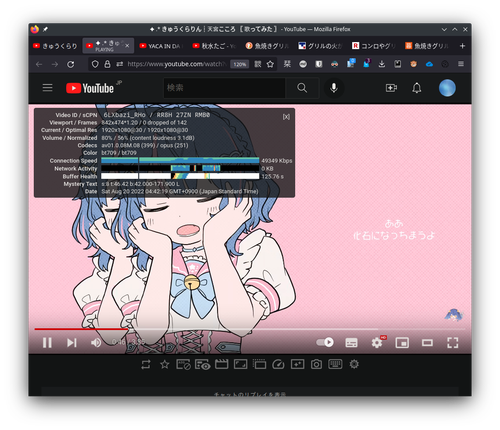Toggle the autoplay switch
Screen dimensions: 500x430
pyautogui.click(x=325, y=342)
